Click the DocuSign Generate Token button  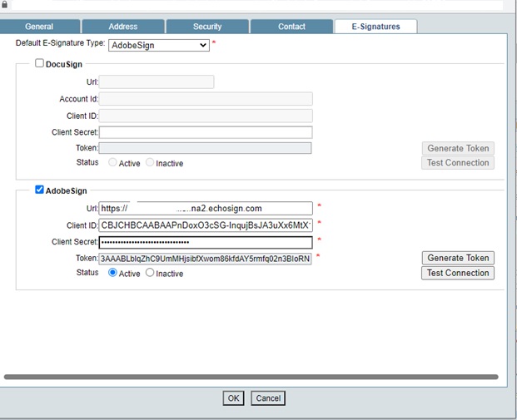point(458,148)
